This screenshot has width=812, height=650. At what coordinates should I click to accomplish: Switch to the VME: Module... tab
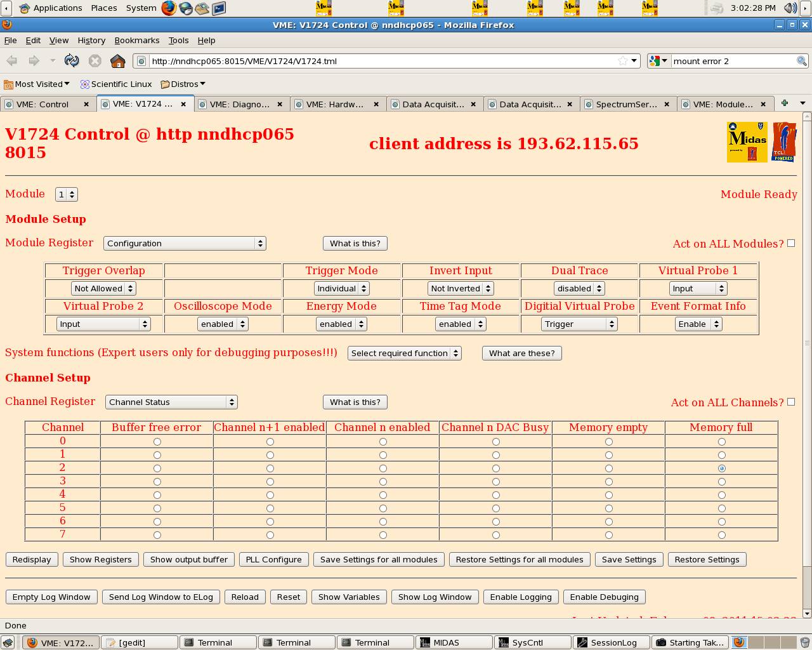click(725, 104)
